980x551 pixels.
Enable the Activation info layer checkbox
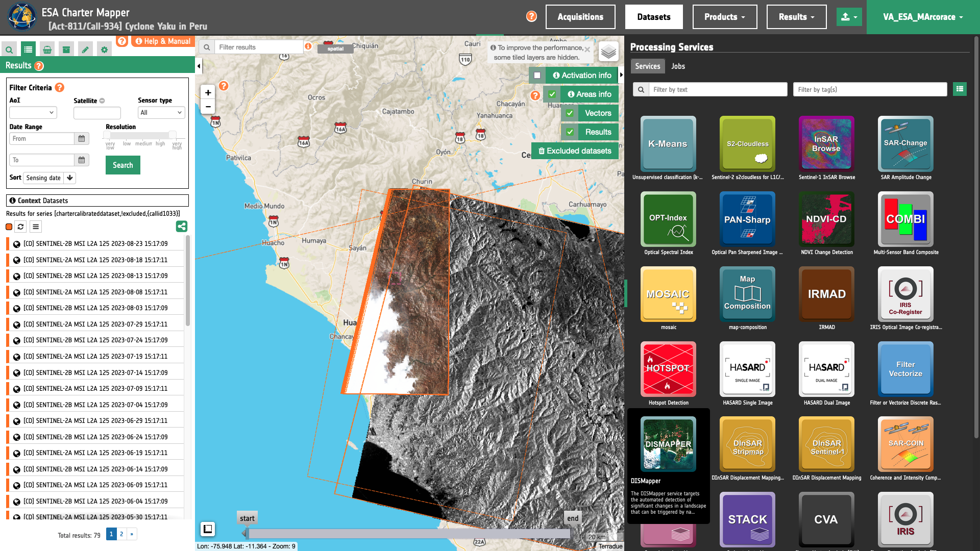537,76
